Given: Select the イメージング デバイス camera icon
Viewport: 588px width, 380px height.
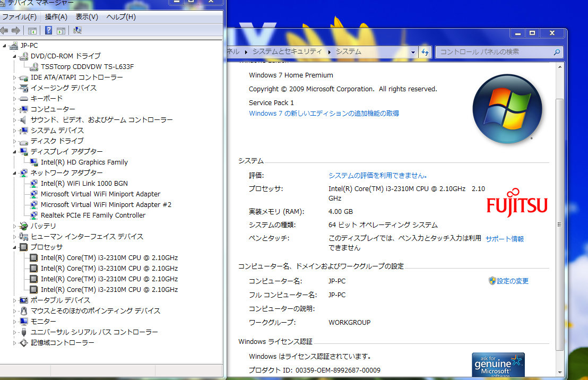Looking at the screenshot, I should coord(24,88).
